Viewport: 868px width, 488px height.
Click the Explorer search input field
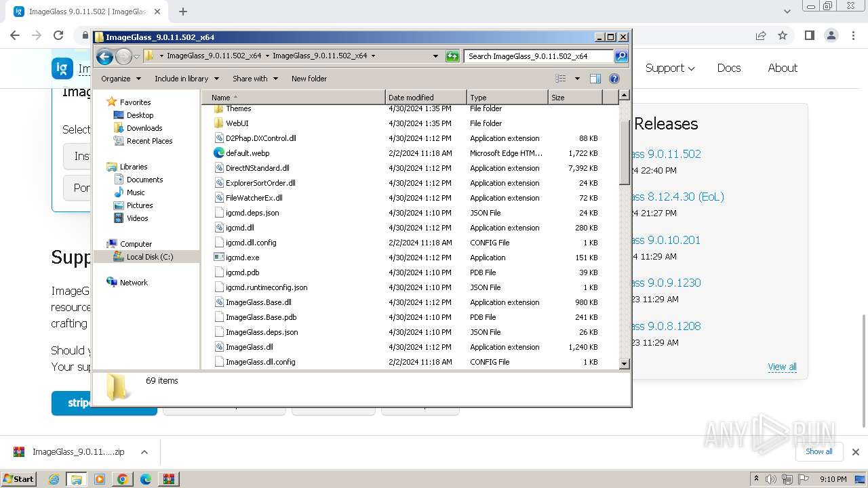coord(539,56)
